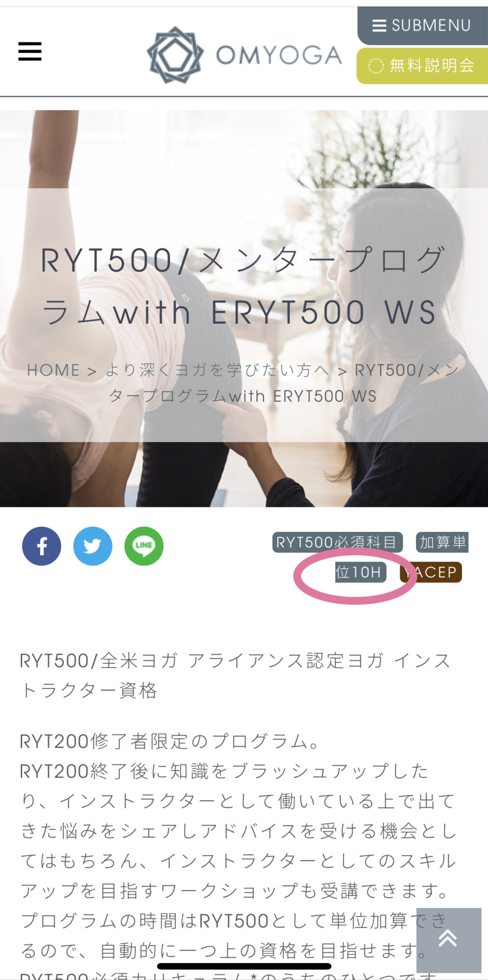Click the OMYOGA logo
This screenshot has height=980, width=488.
click(x=244, y=55)
